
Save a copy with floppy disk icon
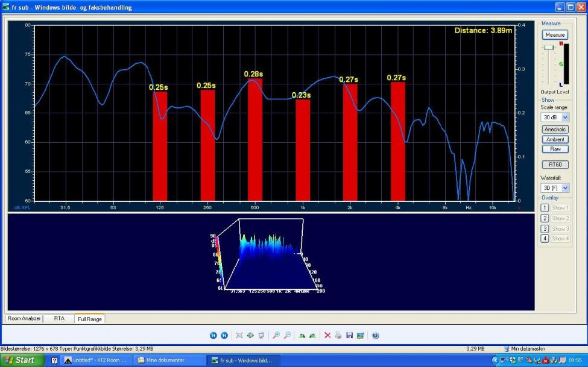coord(349,335)
